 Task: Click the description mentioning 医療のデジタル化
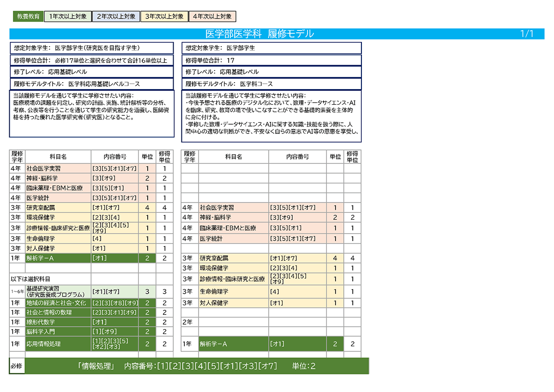coord(271,116)
